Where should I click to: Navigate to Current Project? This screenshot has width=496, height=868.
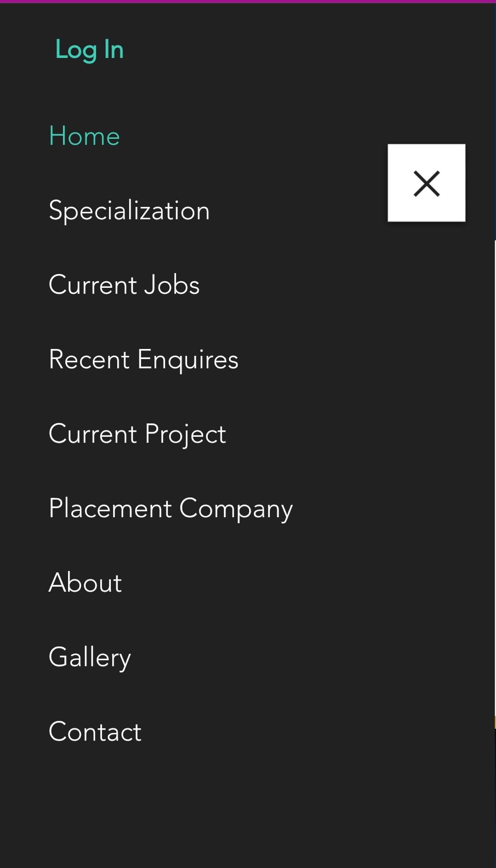(137, 434)
